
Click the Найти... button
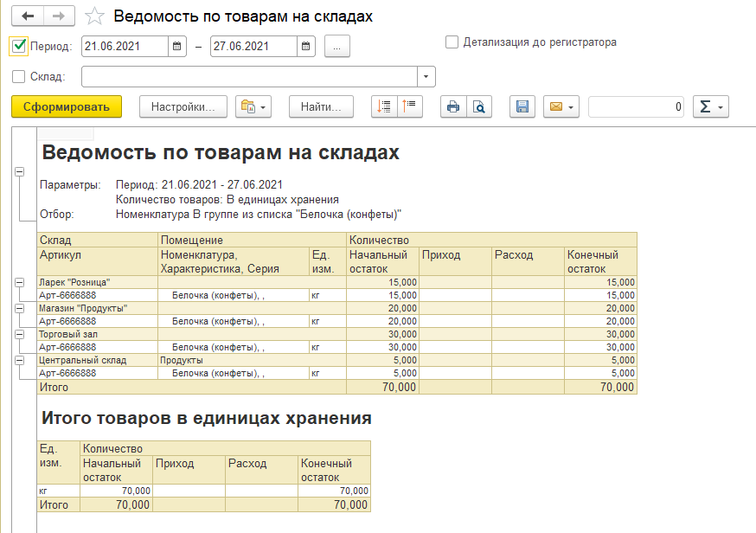(x=321, y=106)
